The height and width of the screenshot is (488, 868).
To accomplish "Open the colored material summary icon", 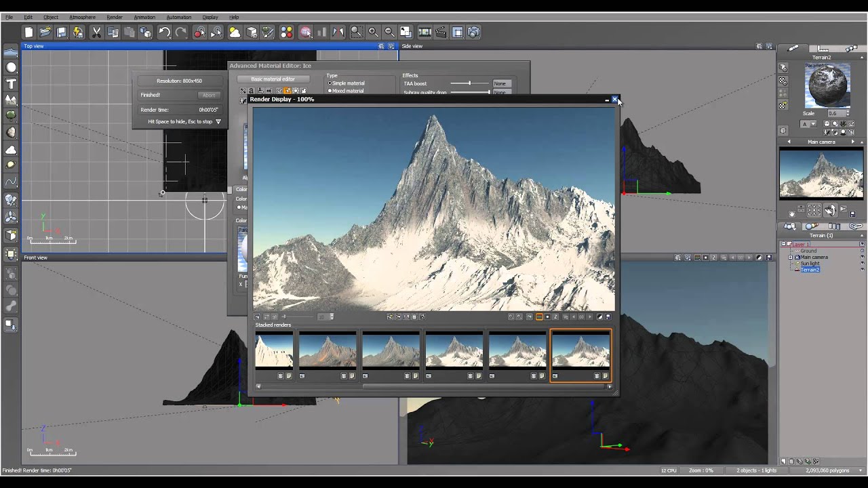I will [286, 32].
